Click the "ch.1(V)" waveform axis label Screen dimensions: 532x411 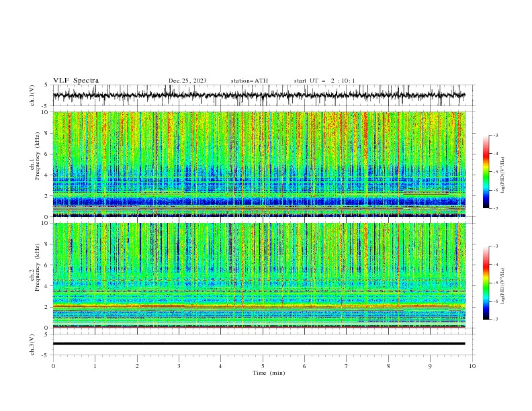pyautogui.click(x=32, y=95)
